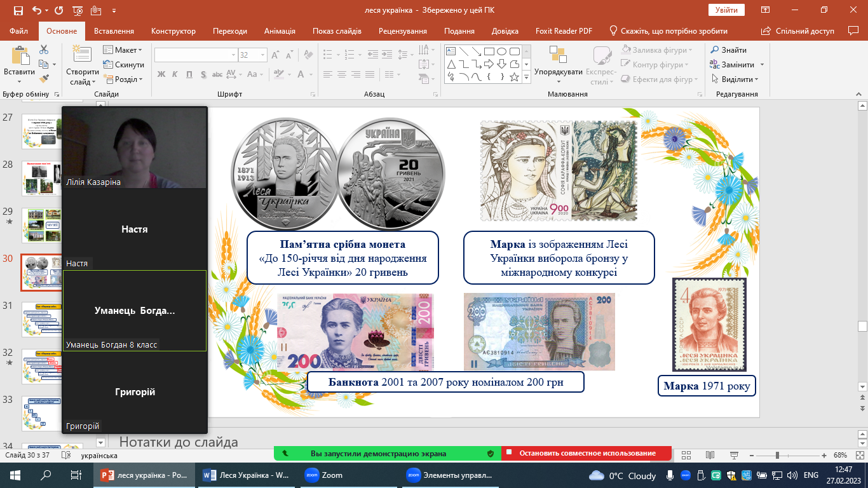Open the Шрифт group dialog launcher
Viewport: 868px width, 488px height.
click(314, 94)
